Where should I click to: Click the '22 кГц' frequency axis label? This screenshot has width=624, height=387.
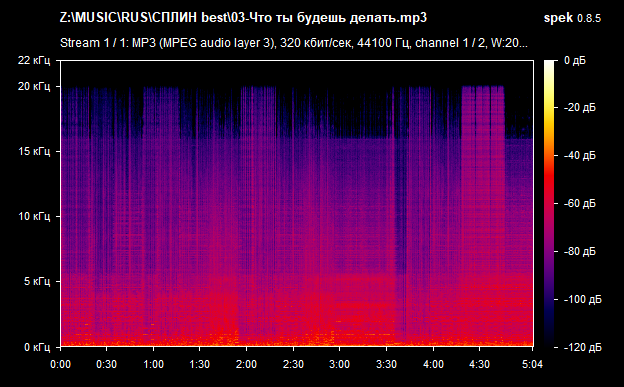34,61
